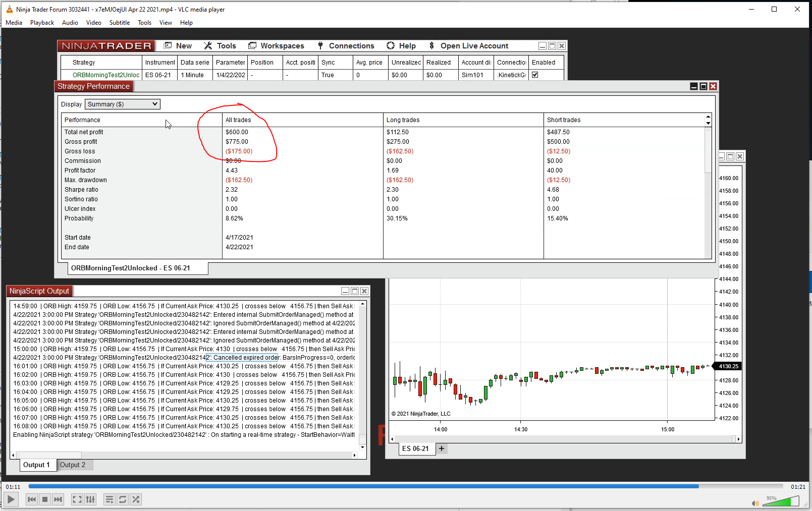Click the Max. drawdown ($162.50) all trades value
This screenshot has height=511, width=812.
[x=239, y=180]
